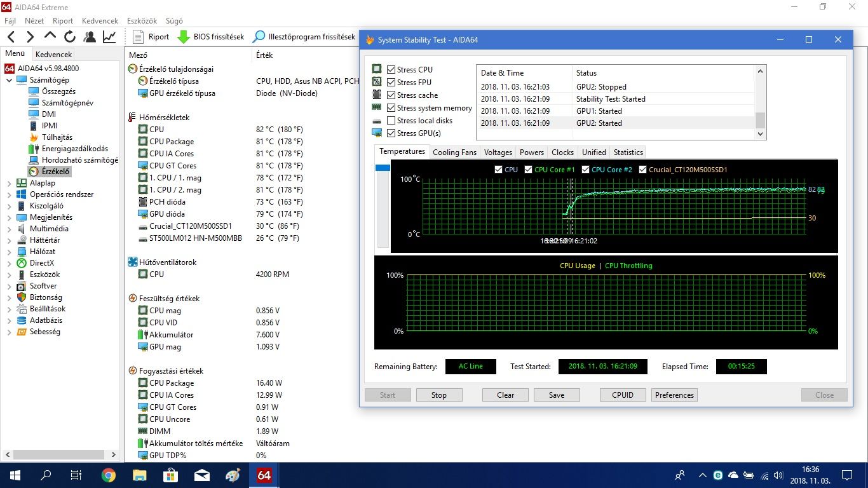This screenshot has width=868, height=488.
Task: Click the blue graph scale slider bar
Action: 383,168
